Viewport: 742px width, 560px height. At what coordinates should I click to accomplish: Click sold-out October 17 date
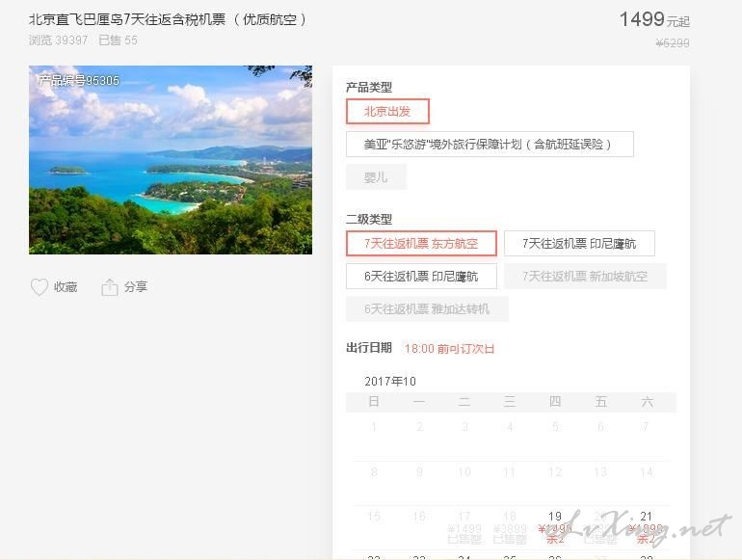(x=464, y=528)
